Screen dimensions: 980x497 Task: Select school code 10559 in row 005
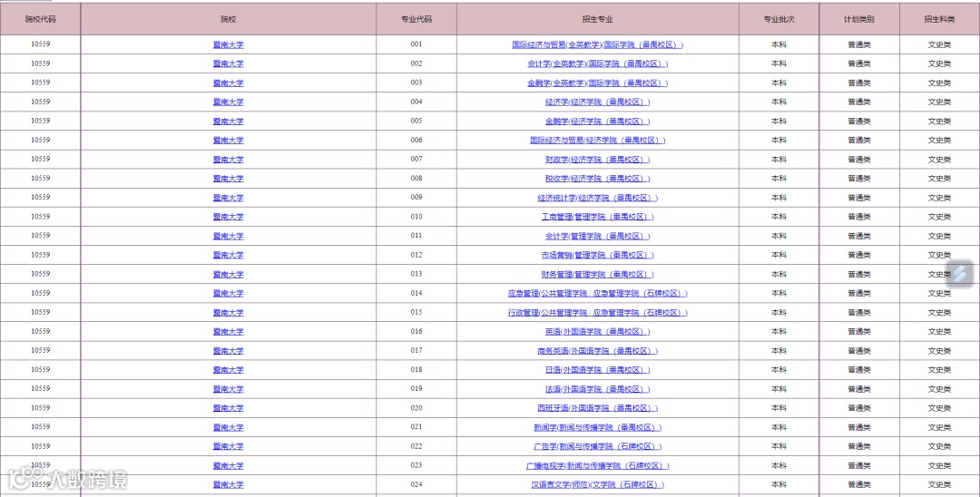tap(40, 121)
